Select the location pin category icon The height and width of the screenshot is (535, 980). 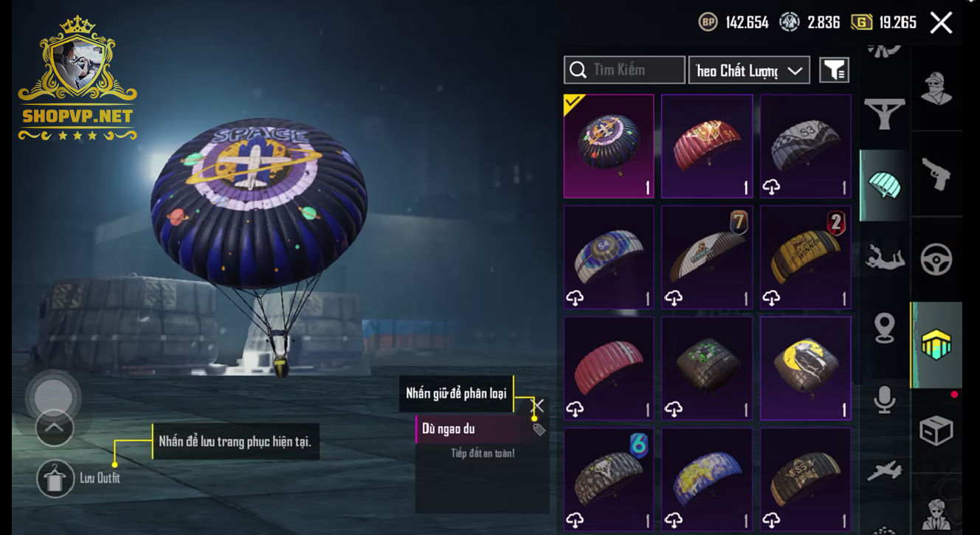[884, 328]
